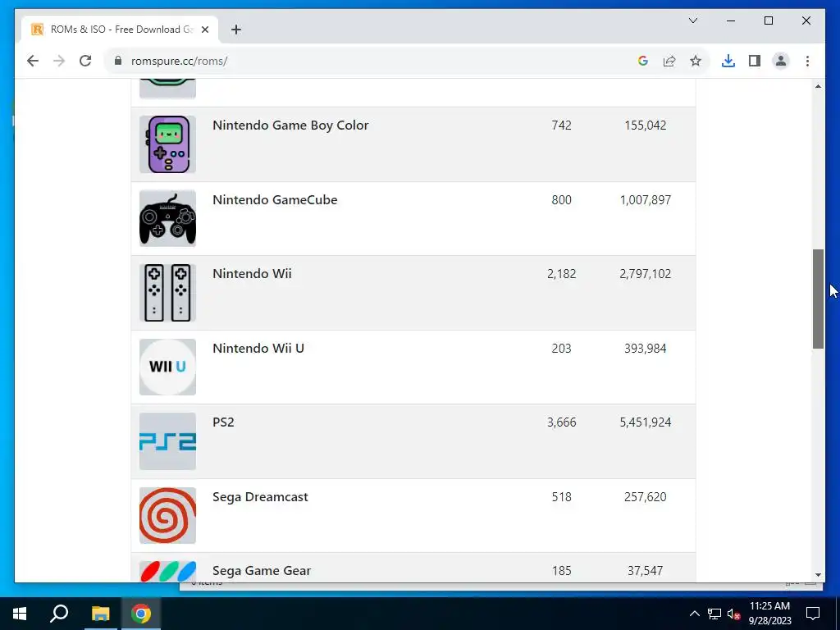Click the muted volume tray icon
The height and width of the screenshot is (630, 840).
point(733,614)
